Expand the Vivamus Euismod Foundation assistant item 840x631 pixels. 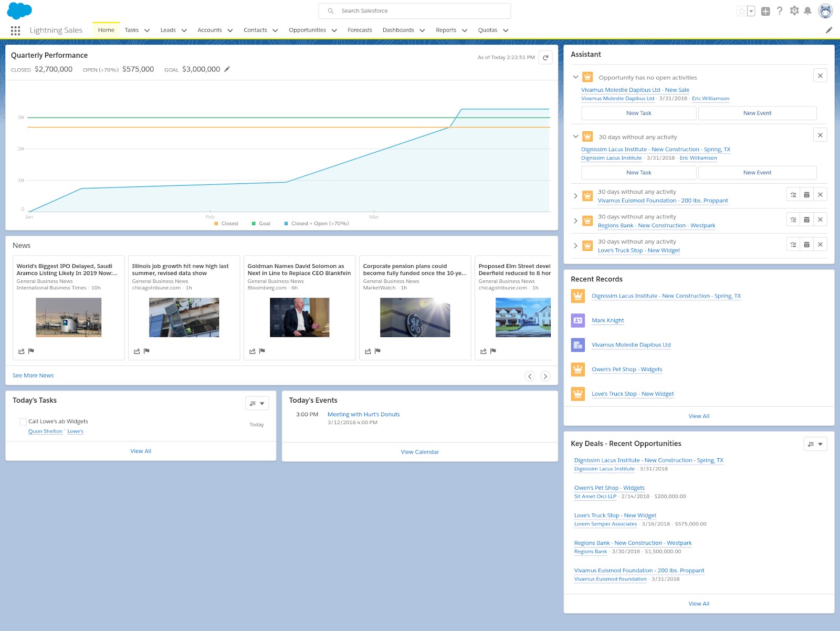pyautogui.click(x=575, y=196)
